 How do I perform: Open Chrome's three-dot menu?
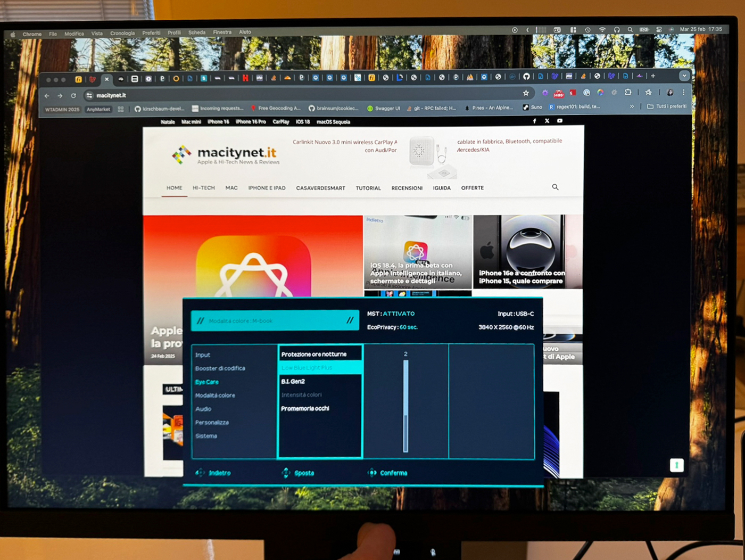684,93
